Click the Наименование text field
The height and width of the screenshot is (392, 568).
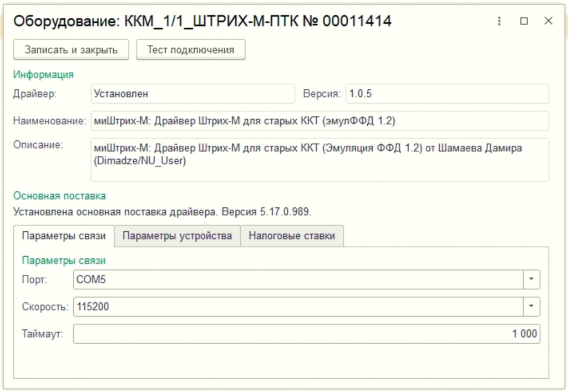tap(319, 120)
